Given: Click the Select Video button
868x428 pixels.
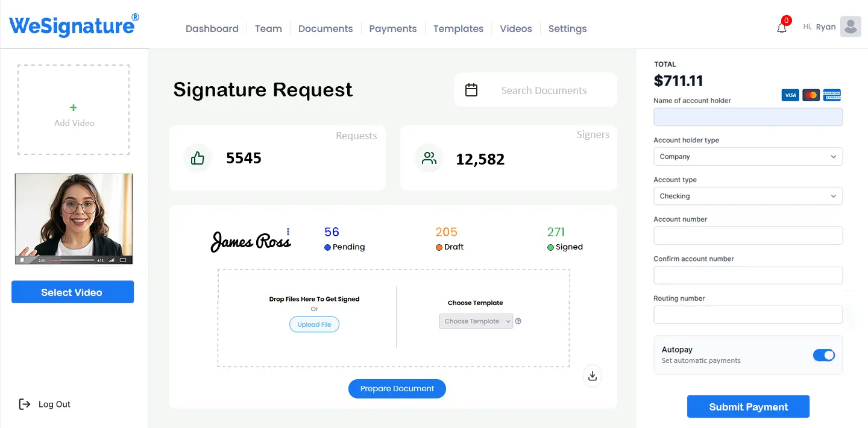Looking at the screenshot, I should tap(72, 292).
